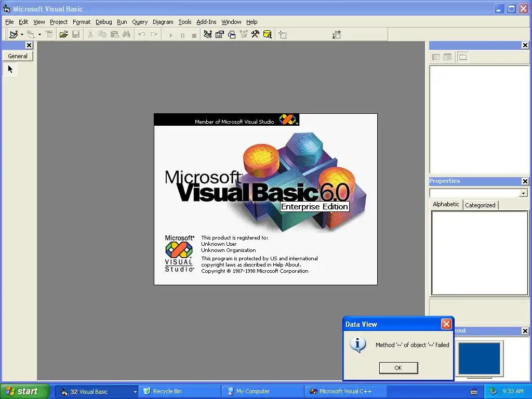Click View Code icon in Project Explorer
This screenshot has height=399, width=532.
[436, 57]
